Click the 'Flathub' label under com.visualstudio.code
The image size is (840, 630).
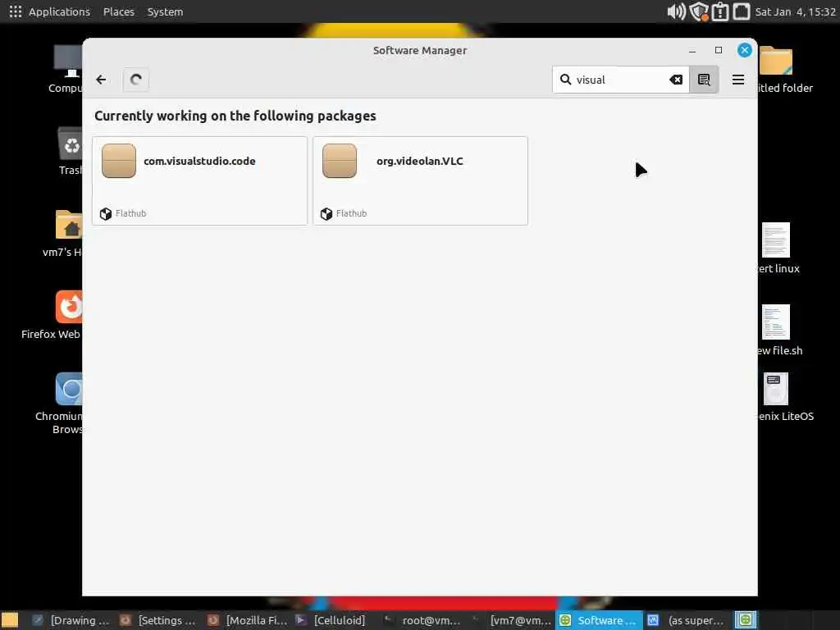click(130, 213)
